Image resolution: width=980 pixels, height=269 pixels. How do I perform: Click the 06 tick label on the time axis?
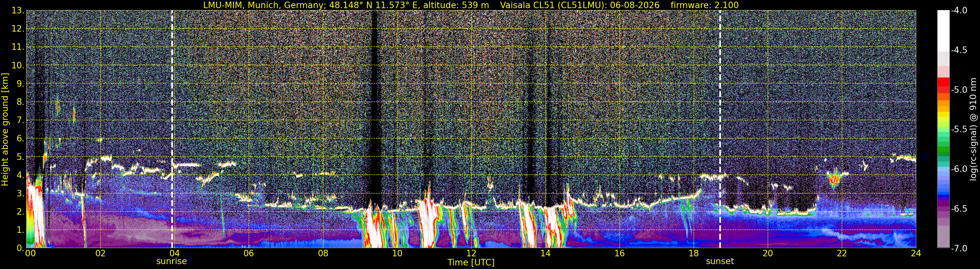point(248,253)
